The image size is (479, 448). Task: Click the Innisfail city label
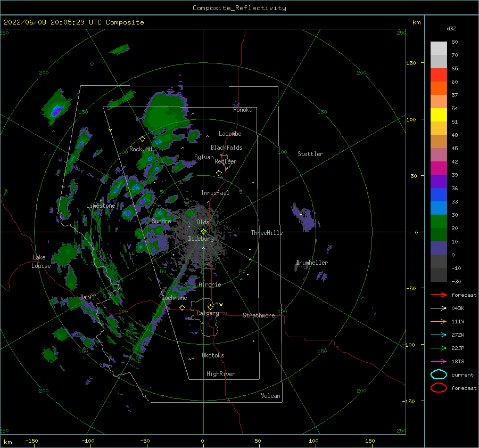(x=215, y=193)
